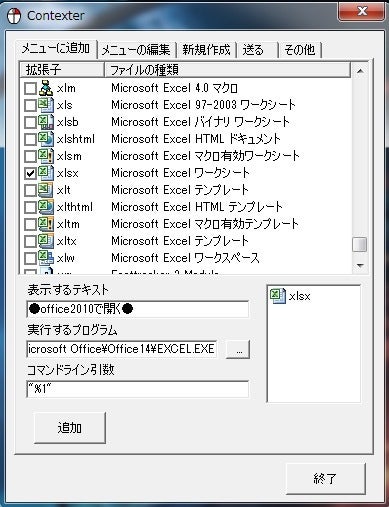
Task: Click the xlt template icon
Action: [x=46, y=190]
